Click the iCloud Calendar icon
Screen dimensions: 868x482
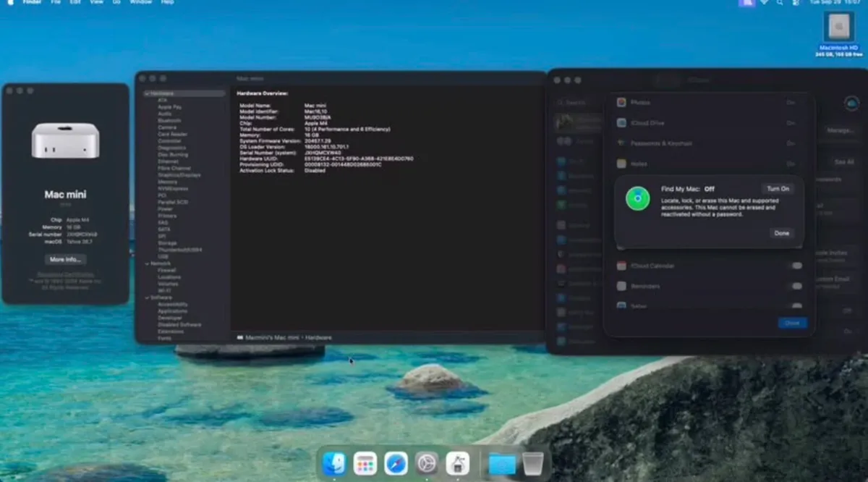621,266
